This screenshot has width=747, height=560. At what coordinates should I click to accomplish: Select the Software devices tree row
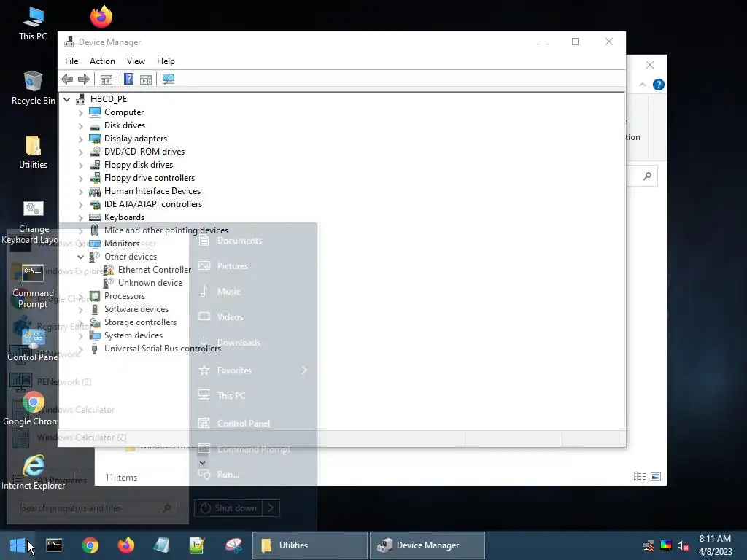coord(136,309)
